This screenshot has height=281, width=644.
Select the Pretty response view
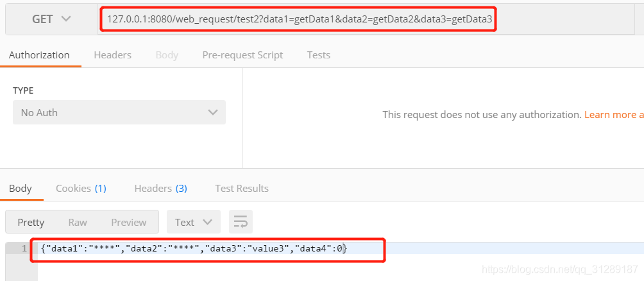pyautogui.click(x=31, y=222)
